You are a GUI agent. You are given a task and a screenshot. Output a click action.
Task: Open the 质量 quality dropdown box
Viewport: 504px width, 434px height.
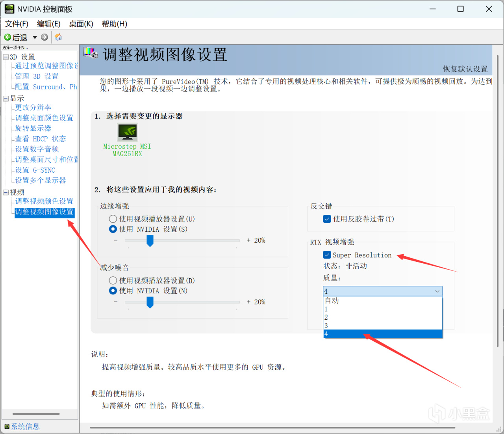(383, 291)
